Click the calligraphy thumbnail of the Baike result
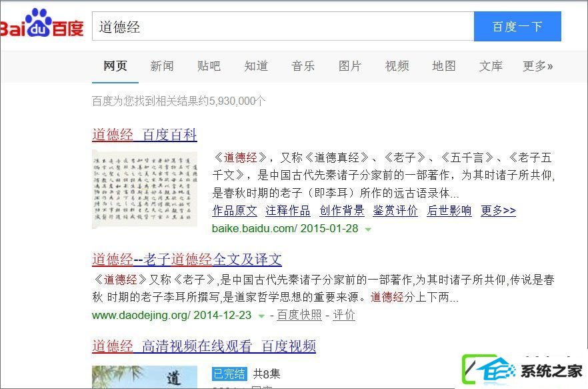Viewport: 588px width, 389px height. coord(145,189)
